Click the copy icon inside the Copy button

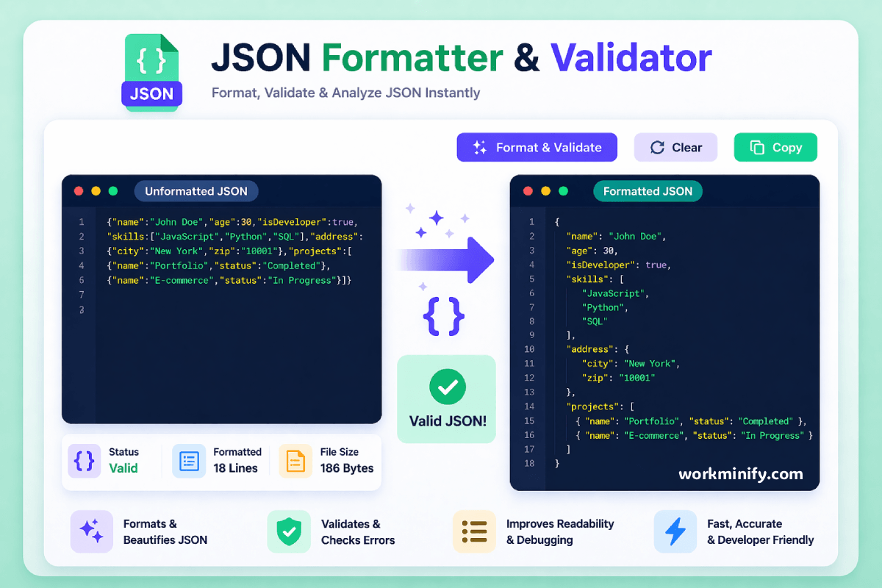[757, 147]
